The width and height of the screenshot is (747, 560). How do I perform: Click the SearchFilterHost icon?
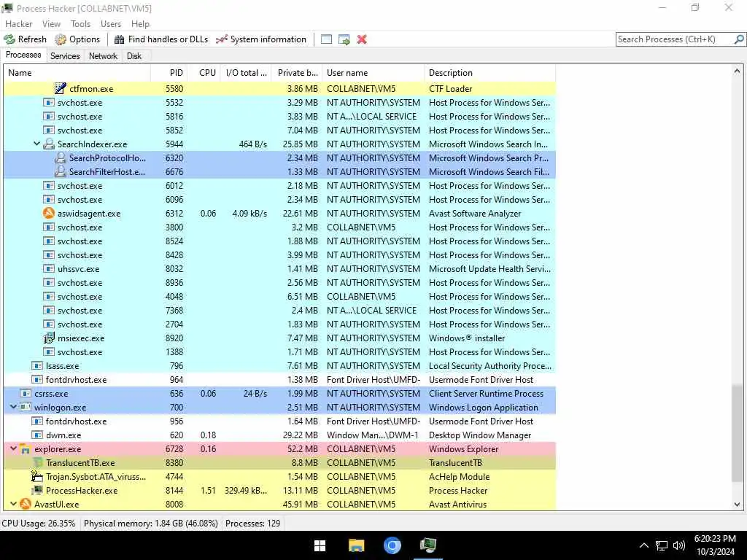click(60, 172)
